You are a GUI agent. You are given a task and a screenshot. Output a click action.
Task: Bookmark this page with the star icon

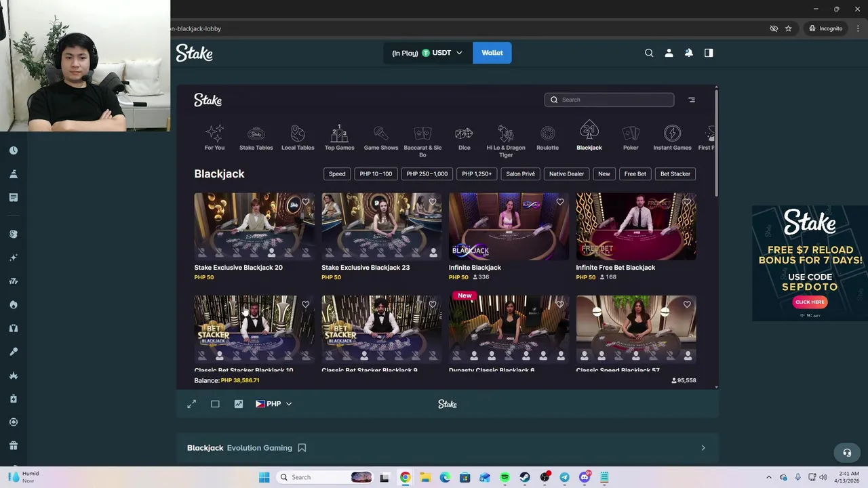(x=788, y=28)
